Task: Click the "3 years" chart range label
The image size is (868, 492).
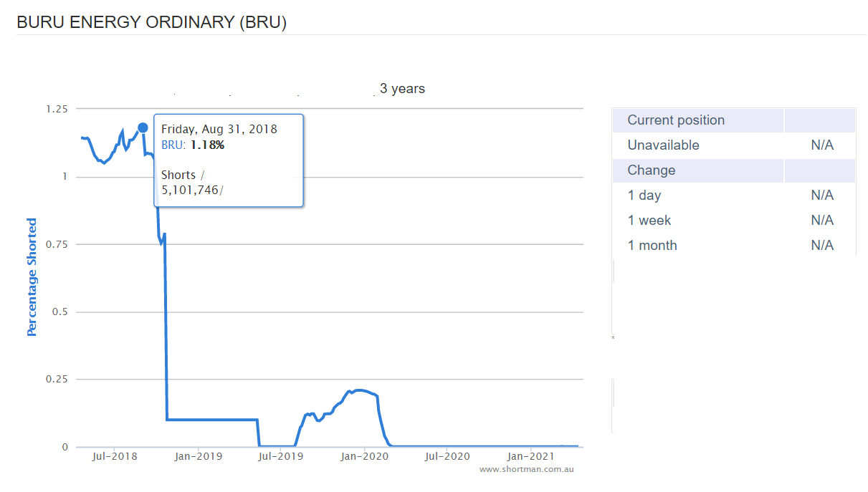Action: [402, 89]
